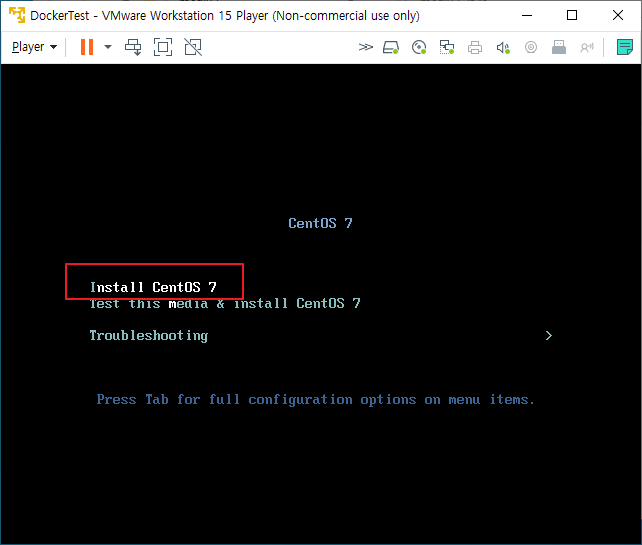Enter full screen mode

163,47
